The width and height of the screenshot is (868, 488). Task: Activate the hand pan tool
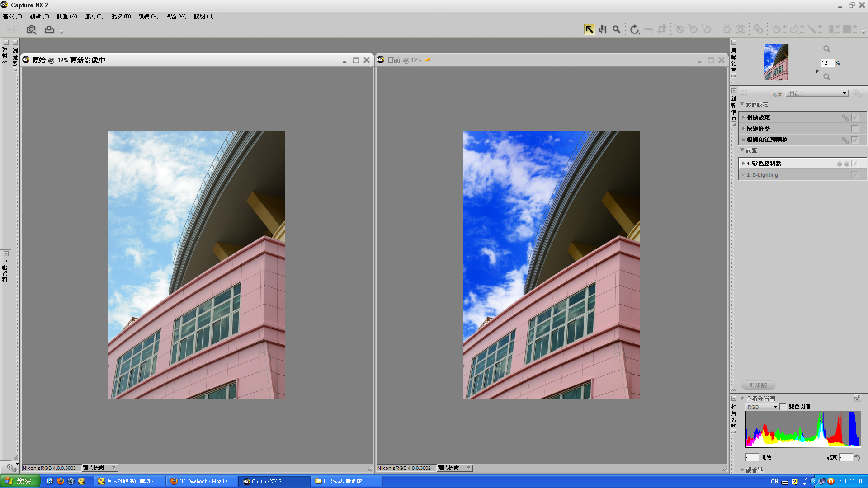click(603, 29)
